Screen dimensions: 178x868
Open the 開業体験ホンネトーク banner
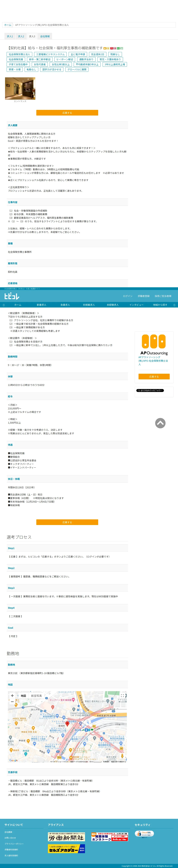pos(110,837)
